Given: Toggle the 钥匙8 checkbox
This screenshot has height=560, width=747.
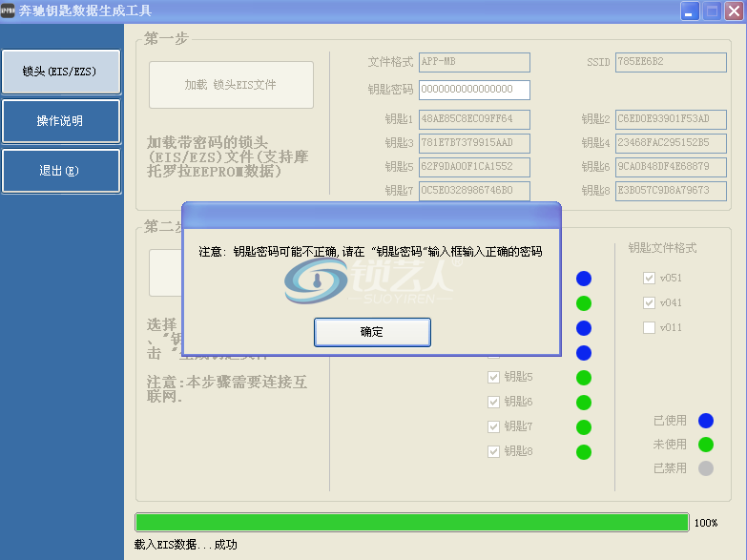Looking at the screenshot, I should 493,451.
